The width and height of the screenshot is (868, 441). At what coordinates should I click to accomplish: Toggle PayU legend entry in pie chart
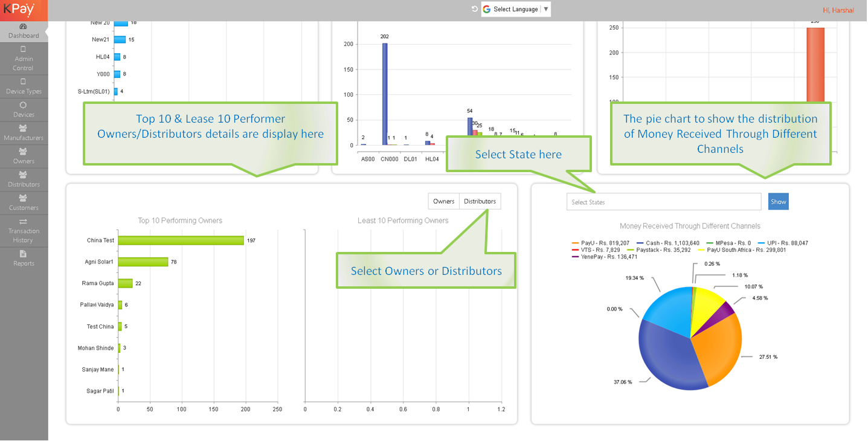(x=600, y=243)
